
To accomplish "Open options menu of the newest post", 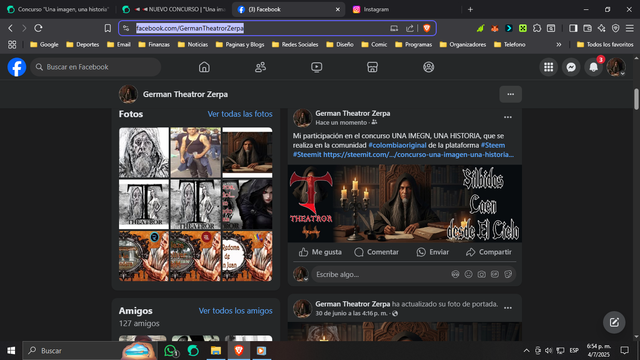I will (508, 117).
